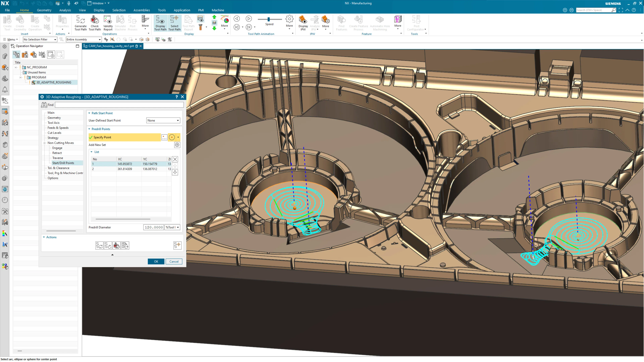Open the Analysis ribbon tab

(65, 10)
